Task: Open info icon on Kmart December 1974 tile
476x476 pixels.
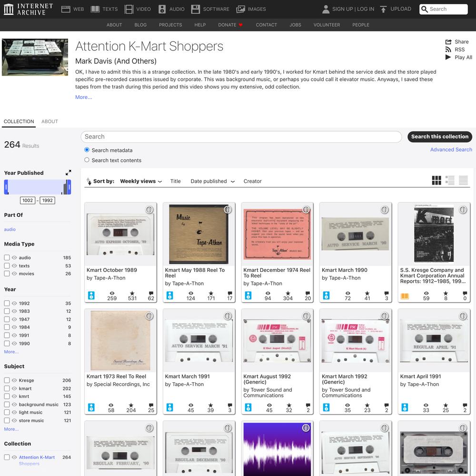Action: click(306, 209)
